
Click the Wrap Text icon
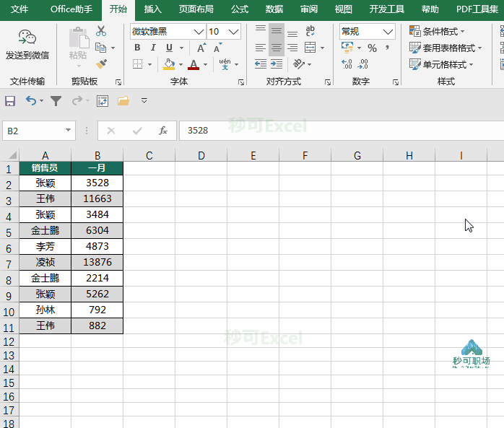click(310, 31)
